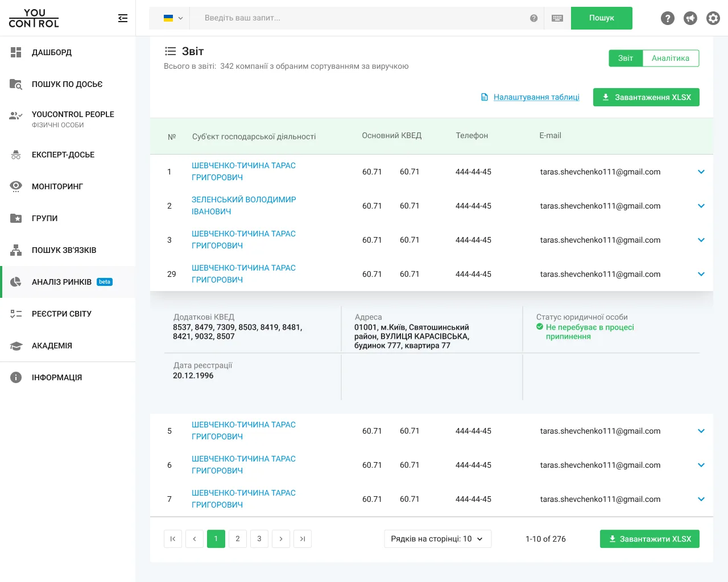Go to page 2
Image resolution: width=728 pixels, height=582 pixels.
tap(238, 539)
